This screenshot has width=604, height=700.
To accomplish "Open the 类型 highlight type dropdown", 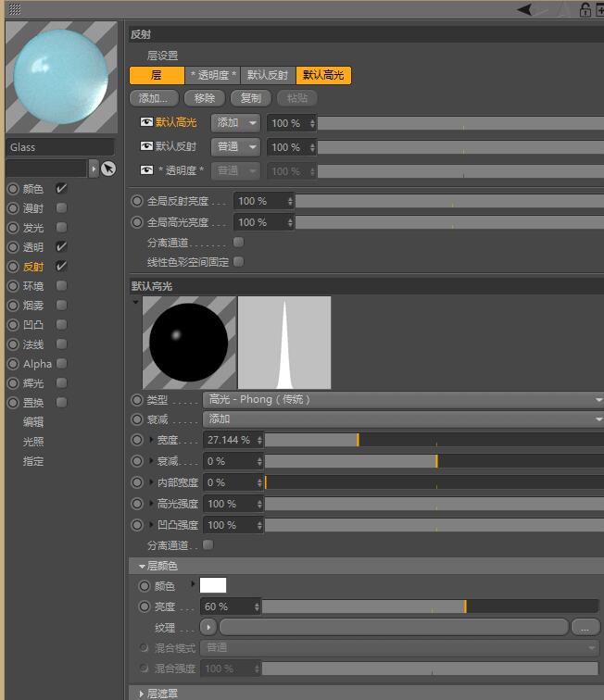I will (403, 400).
